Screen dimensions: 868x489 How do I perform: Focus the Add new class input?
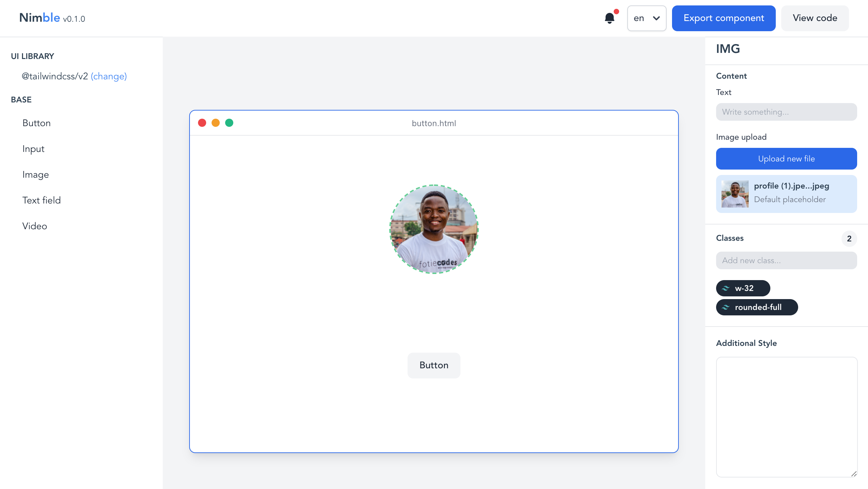click(786, 260)
